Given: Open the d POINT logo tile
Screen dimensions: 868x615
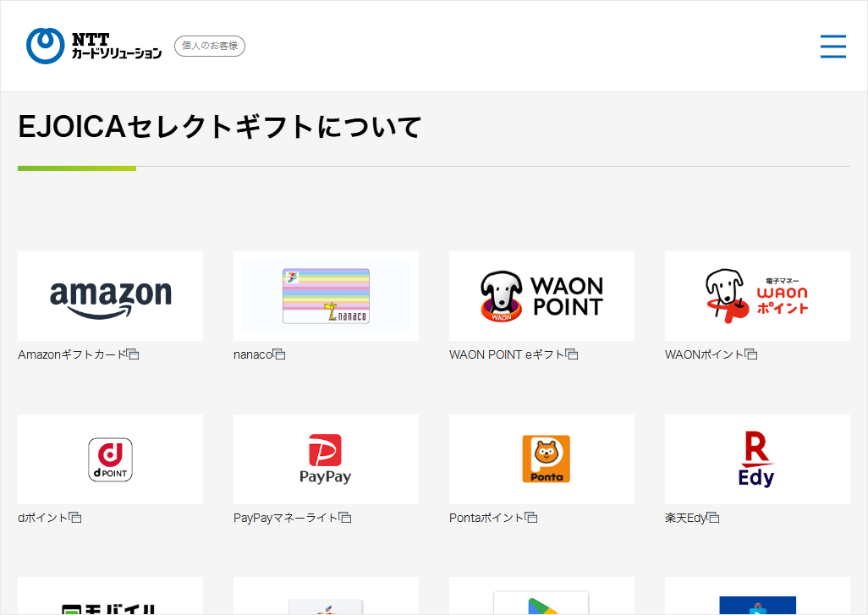Looking at the screenshot, I should point(110,459).
